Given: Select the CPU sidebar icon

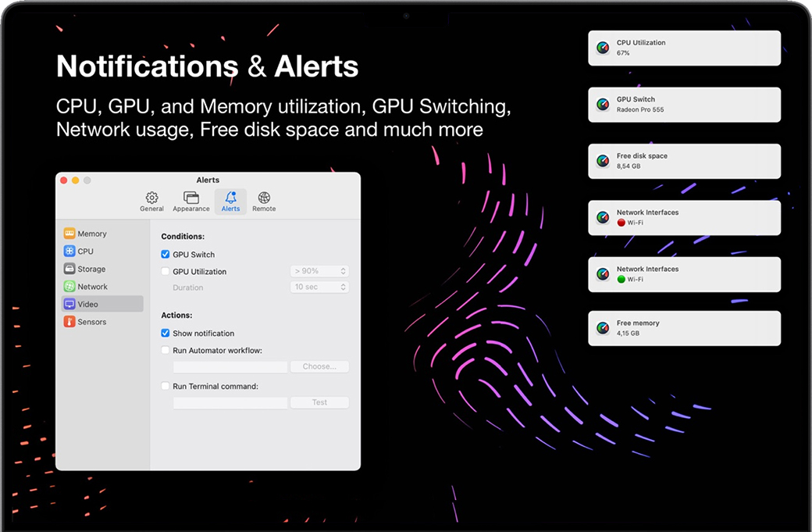Looking at the screenshot, I should click(69, 251).
